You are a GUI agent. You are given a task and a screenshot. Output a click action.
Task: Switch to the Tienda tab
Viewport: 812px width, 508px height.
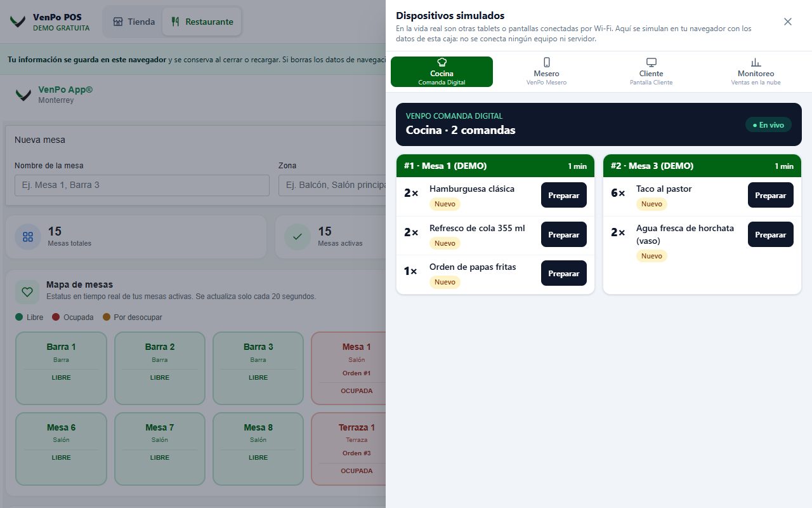(134, 22)
